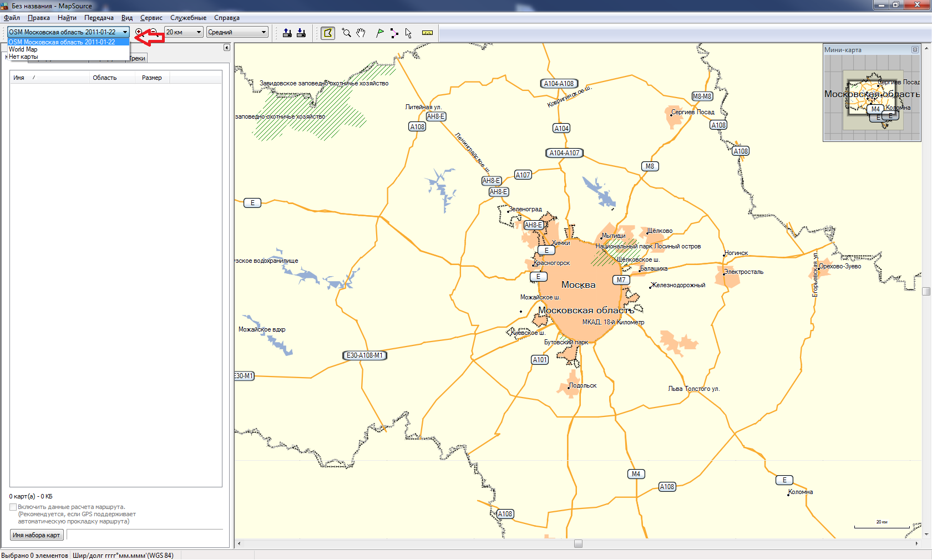
Task: Pick the Selection arrow tool
Action: tap(409, 33)
